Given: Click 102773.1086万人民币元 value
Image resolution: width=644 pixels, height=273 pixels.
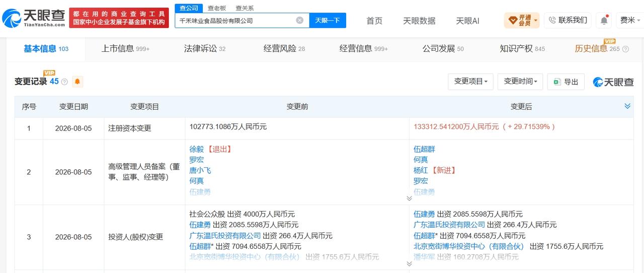Looking at the screenshot, I should (228, 127).
